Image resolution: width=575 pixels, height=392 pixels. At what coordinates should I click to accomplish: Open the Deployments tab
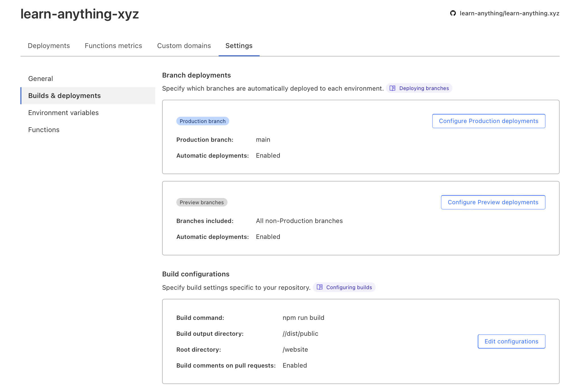click(x=49, y=46)
